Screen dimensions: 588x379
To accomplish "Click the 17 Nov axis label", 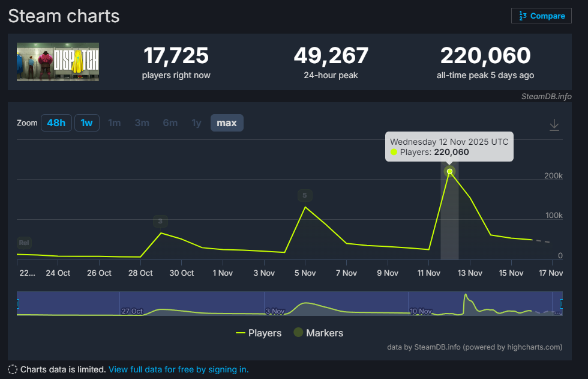I will pyautogui.click(x=551, y=273).
